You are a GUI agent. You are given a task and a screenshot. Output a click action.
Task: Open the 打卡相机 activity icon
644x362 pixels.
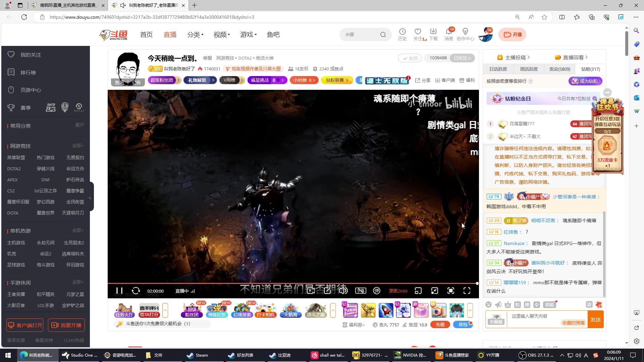(x=266, y=310)
